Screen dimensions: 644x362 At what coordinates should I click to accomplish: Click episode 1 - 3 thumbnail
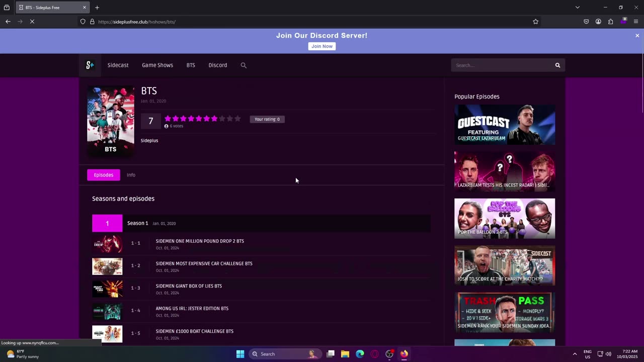click(x=107, y=289)
